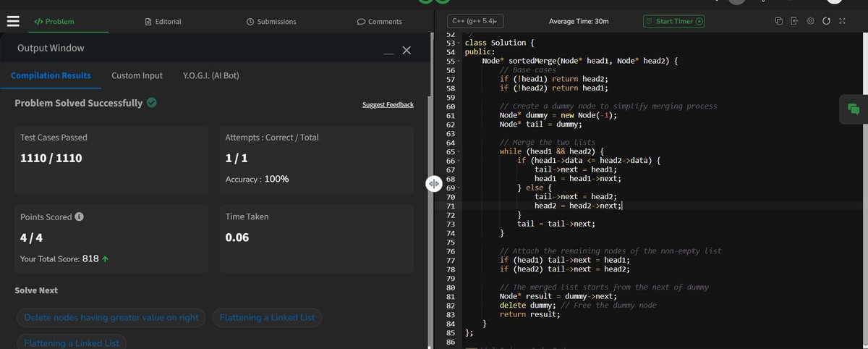Click the 'Attempts : Correct / Total' label
Viewport: 868px width, 349px height.
pos(272,138)
